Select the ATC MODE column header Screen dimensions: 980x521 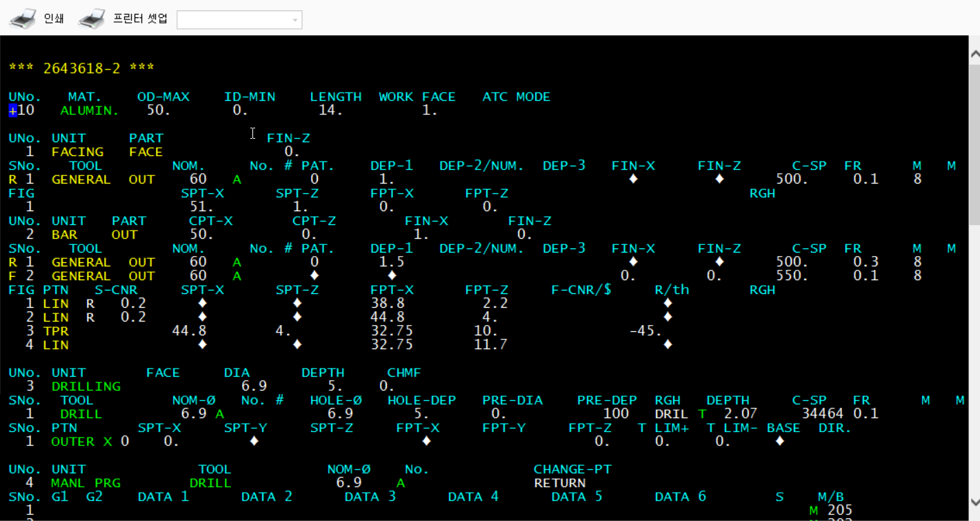tap(516, 97)
